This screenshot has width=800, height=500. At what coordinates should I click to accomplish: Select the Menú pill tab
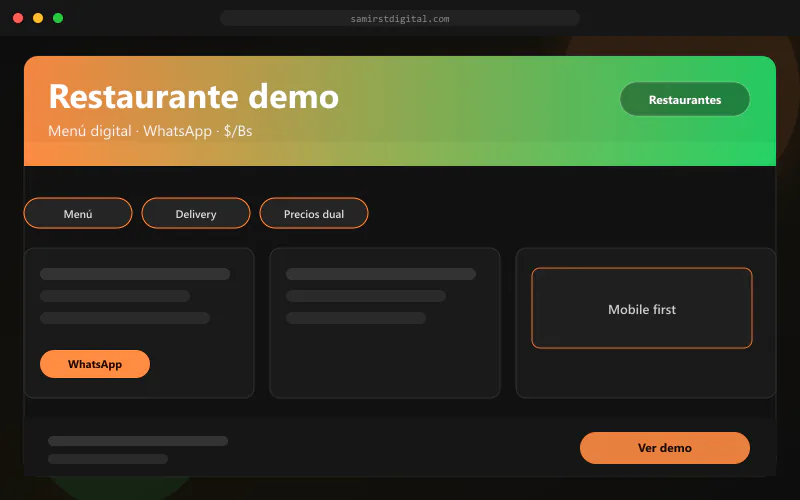[78, 213]
